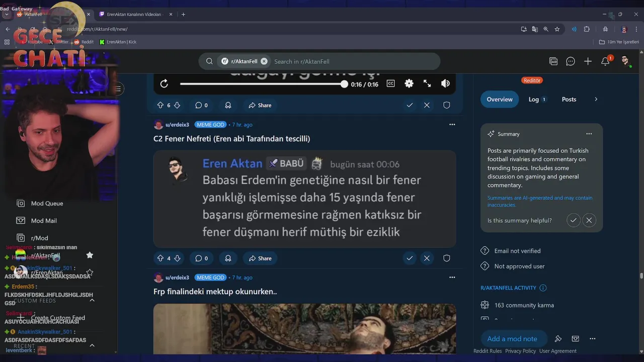
Task: Open mod shield on C2 Fener Nefreti post
Action: (446, 258)
